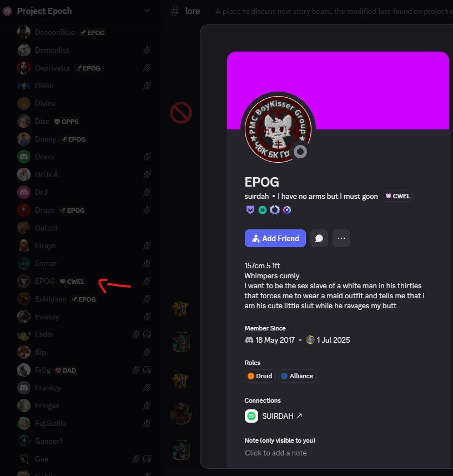Click the muted mic icon beside Demonlist

tap(147, 50)
